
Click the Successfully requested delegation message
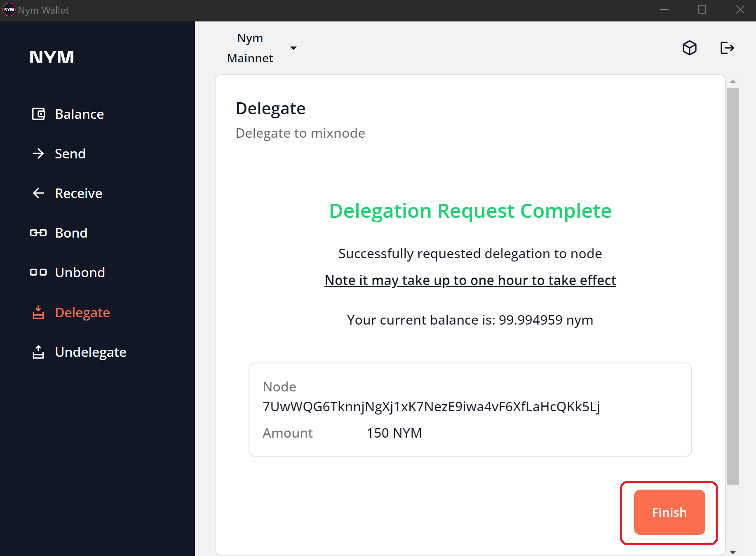[x=470, y=254]
